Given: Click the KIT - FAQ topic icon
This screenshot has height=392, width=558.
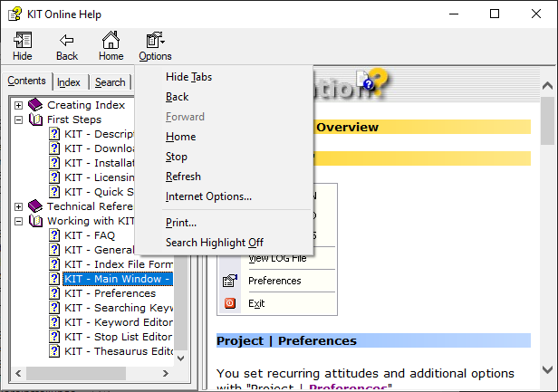Looking at the screenshot, I should pos(54,235).
